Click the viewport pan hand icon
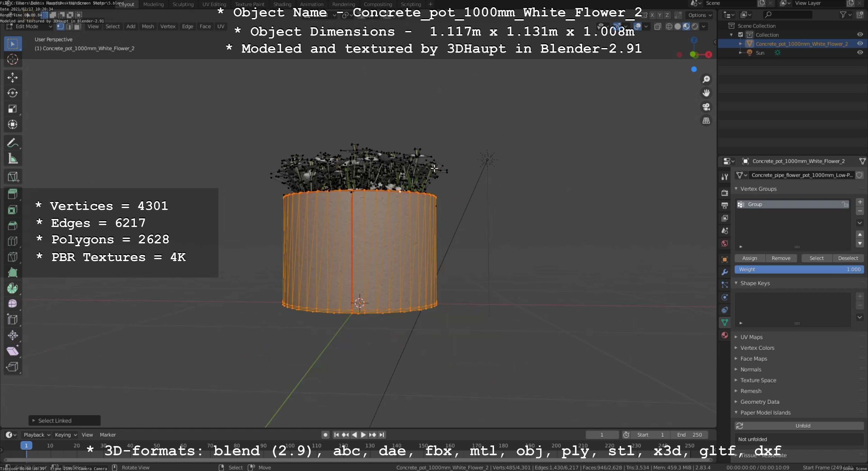 click(706, 93)
